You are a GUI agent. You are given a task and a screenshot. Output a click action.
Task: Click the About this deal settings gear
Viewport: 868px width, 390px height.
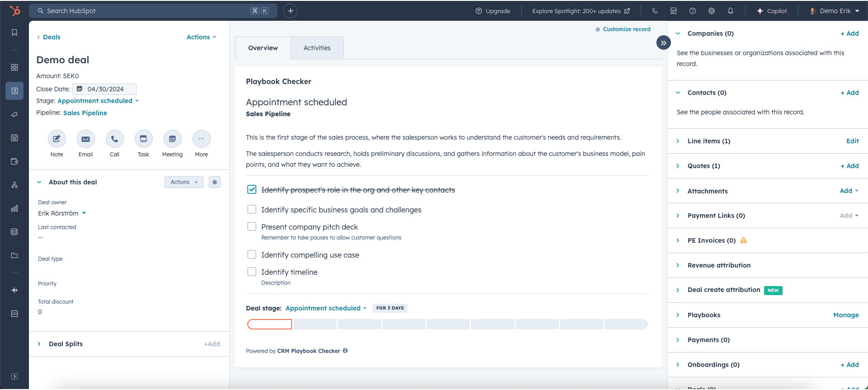[215, 182]
